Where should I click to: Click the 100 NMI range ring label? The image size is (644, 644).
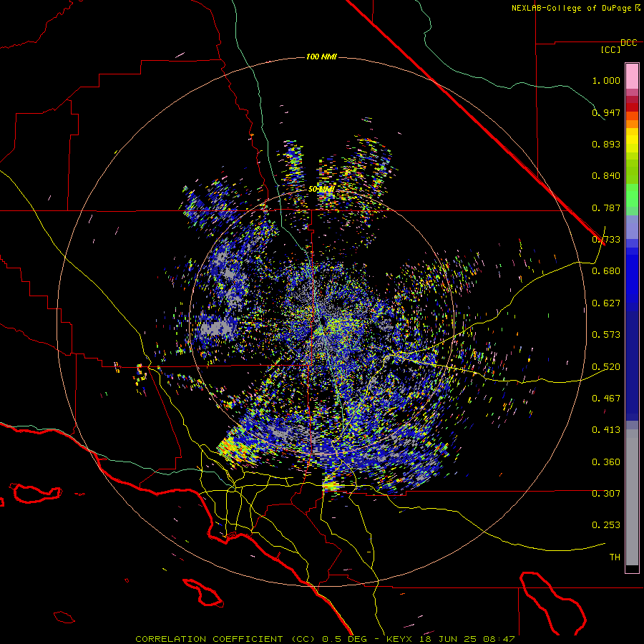[321, 57]
